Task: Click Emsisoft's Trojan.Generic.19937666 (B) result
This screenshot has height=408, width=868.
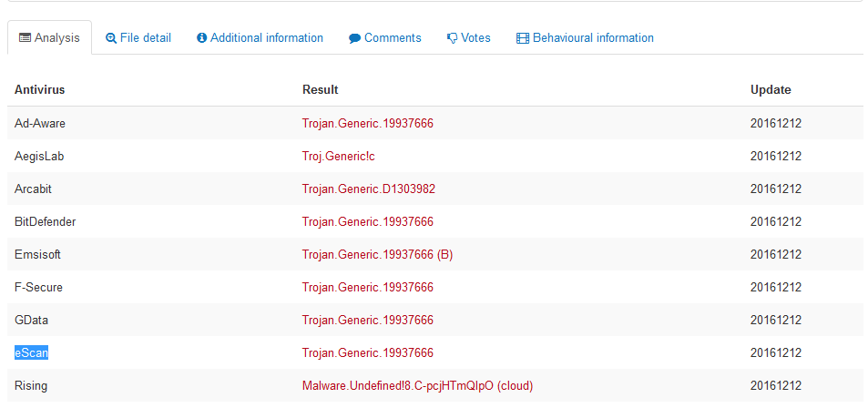Action: (x=378, y=255)
